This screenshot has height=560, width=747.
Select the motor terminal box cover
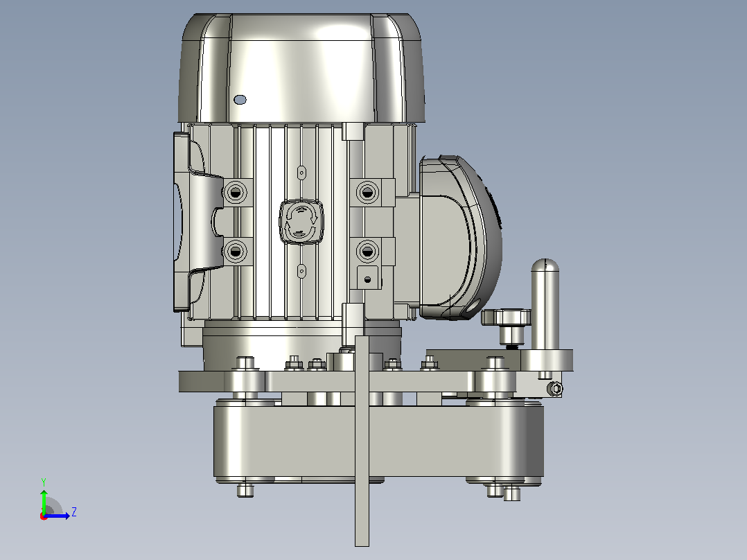(x=461, y=237)
